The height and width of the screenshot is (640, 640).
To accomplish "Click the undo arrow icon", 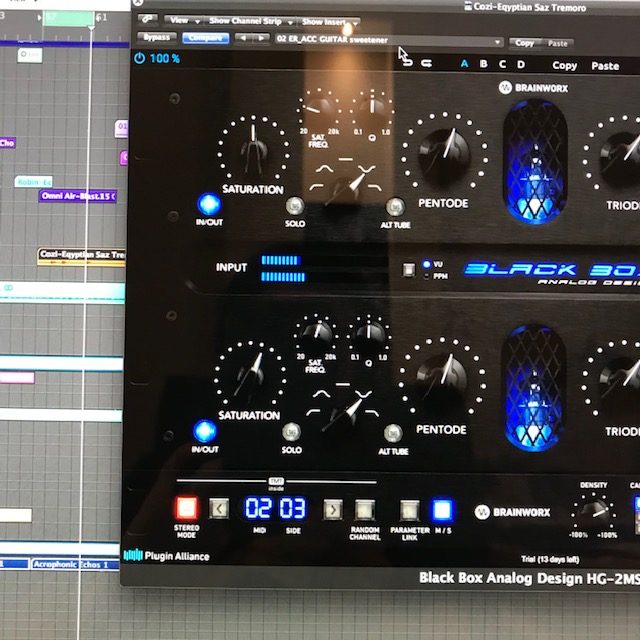I will pyautogui.click(x=406, y=63).
